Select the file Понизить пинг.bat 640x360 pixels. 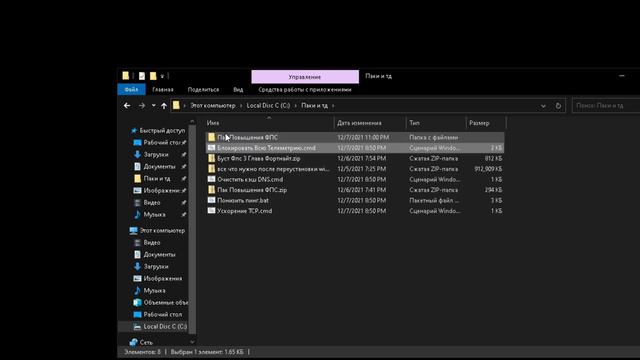pyautogui.click(x=243, y=200)
